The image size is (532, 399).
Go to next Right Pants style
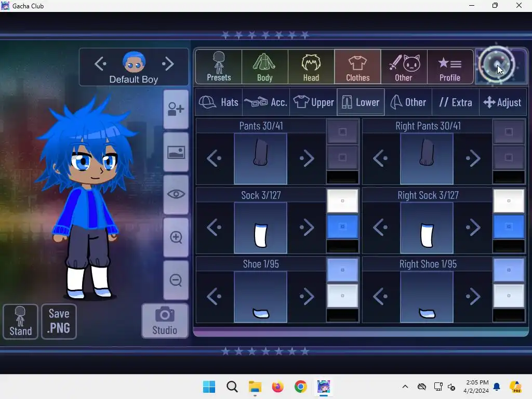(x=473, y=158)
